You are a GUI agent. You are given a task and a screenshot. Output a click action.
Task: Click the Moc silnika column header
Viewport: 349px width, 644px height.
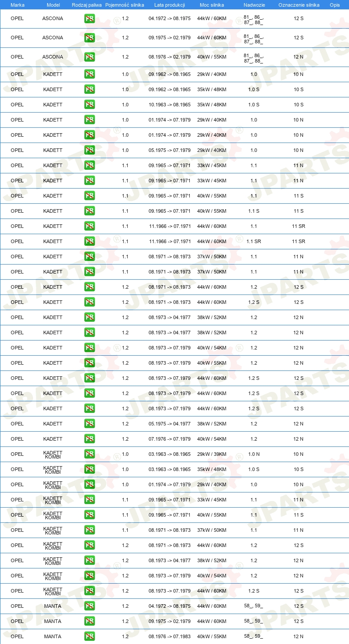click(212, 5)
